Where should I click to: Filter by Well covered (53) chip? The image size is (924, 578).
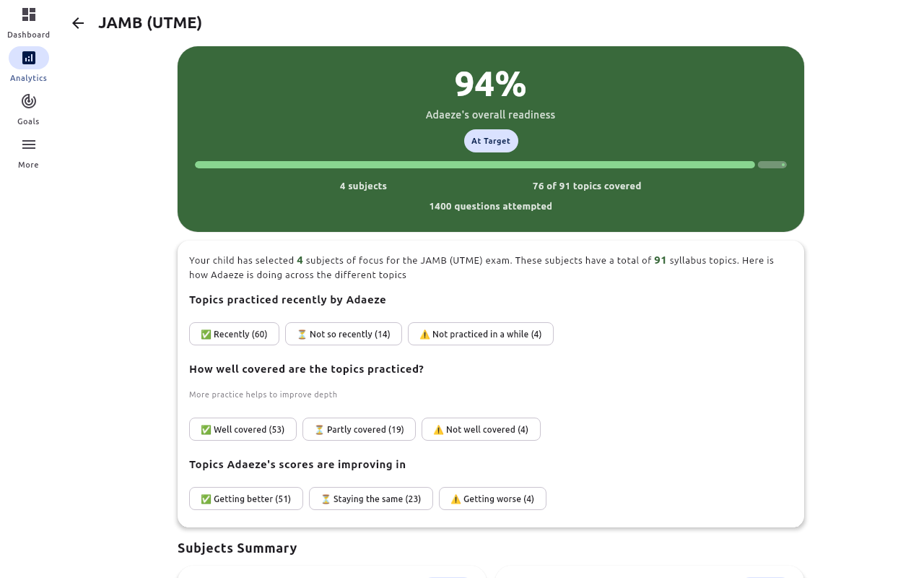pos(243,429)
